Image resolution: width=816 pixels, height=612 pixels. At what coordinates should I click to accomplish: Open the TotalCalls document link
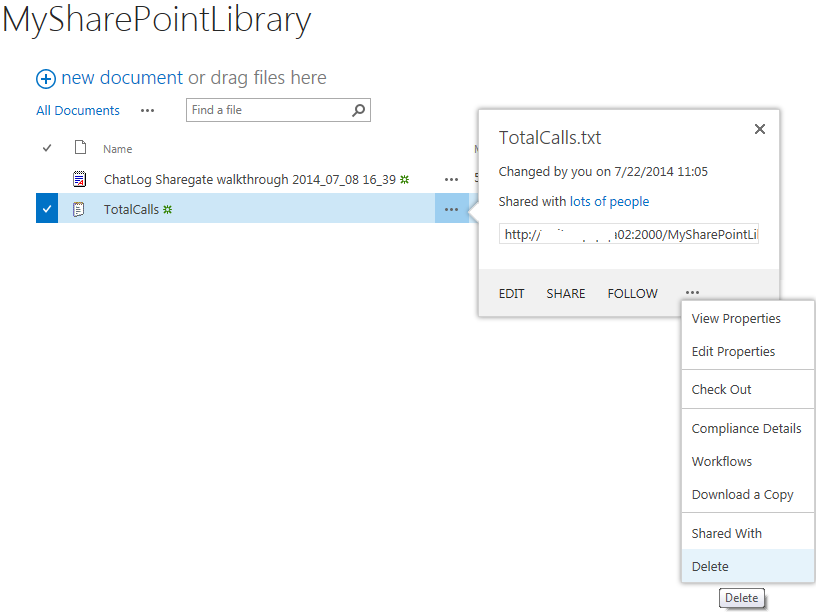[131, 209]
